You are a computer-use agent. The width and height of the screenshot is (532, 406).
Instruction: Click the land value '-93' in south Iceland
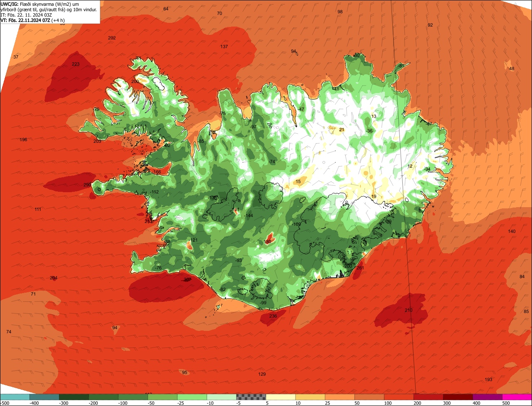pyautogui.click(x=239, y=261)
